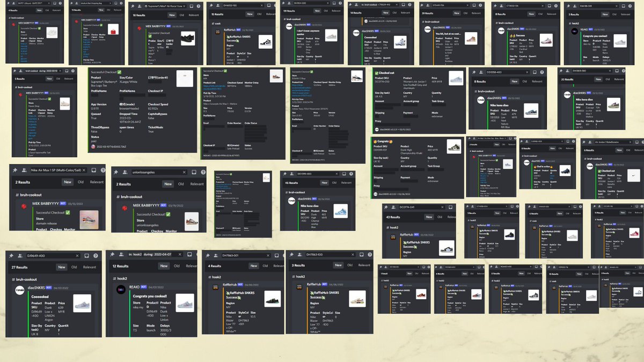The image size is (644, 362).
Task: Click the pin icon in the DD3358-400 panel
Action: (474, 72)
